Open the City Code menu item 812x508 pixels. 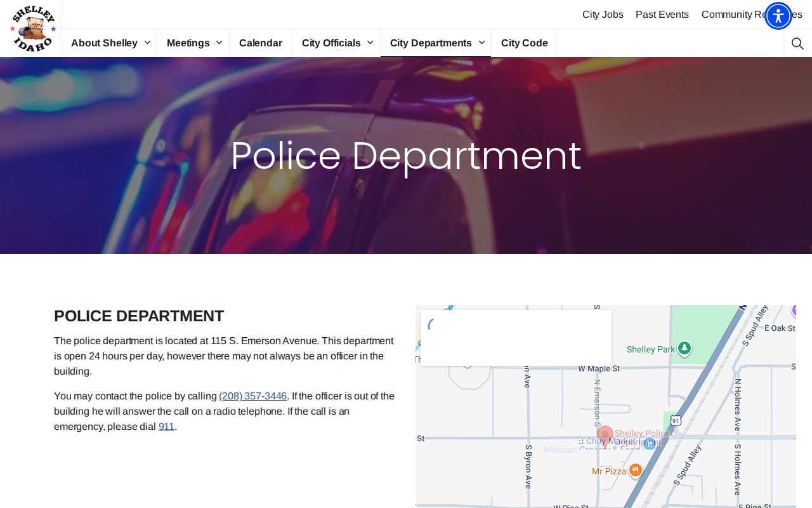tap(525, 43)
